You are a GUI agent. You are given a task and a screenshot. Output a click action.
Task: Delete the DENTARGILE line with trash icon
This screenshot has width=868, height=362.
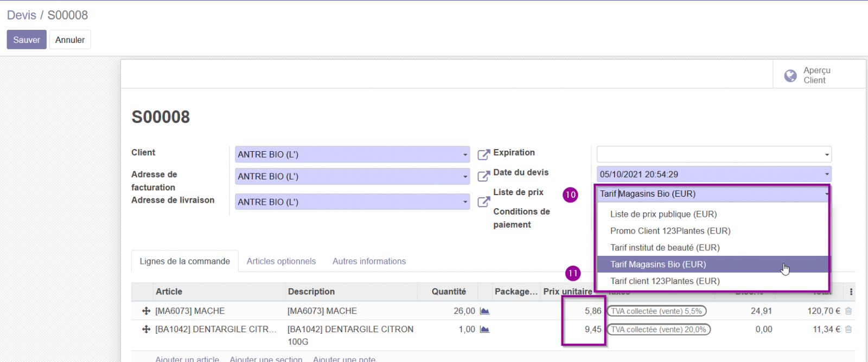[x=848, y=329]
